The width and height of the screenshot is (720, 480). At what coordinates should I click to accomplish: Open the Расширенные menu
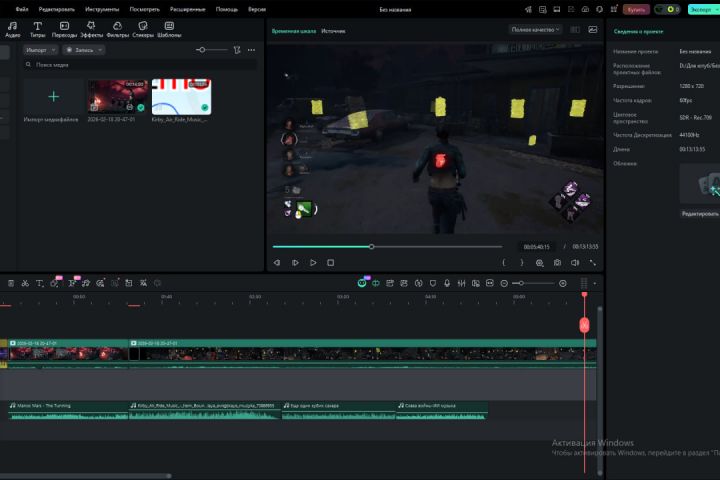point(187,9)
